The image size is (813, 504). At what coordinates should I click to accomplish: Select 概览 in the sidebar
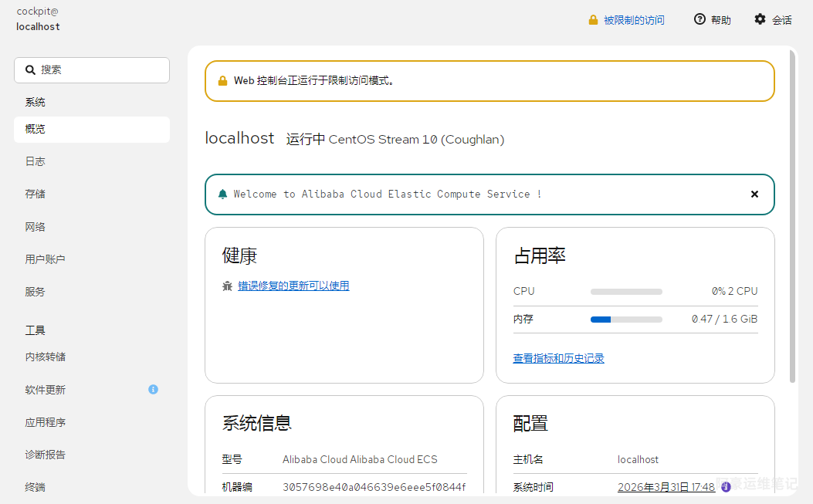[92, 130]
